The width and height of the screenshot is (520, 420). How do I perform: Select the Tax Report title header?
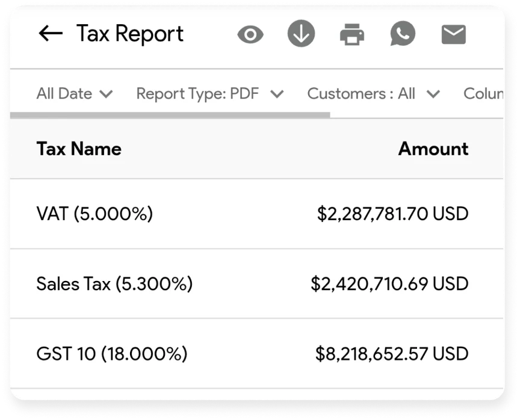(129, 34)
